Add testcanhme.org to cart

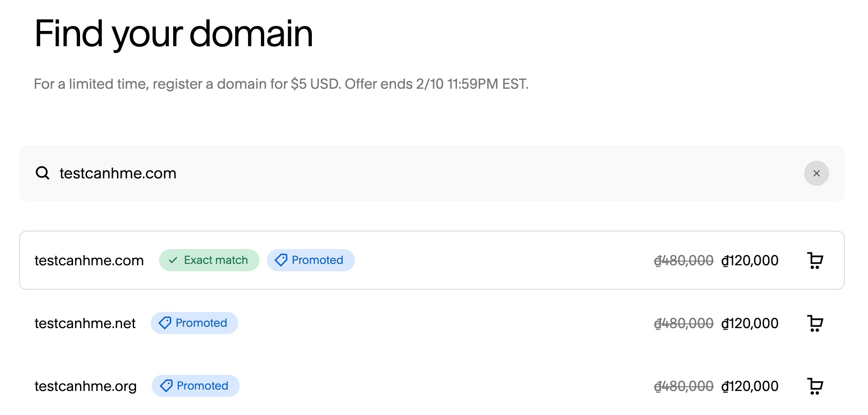[x=815, y=386]
